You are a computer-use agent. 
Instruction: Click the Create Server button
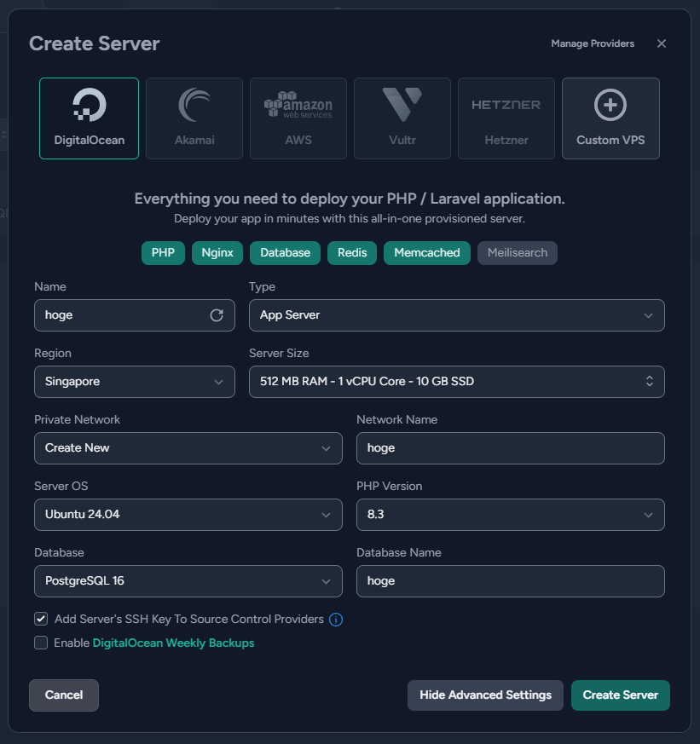coord(620,695)
